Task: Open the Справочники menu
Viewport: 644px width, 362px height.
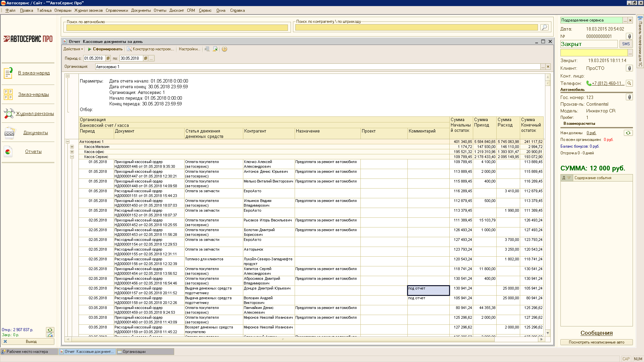Action: point(117,10)
